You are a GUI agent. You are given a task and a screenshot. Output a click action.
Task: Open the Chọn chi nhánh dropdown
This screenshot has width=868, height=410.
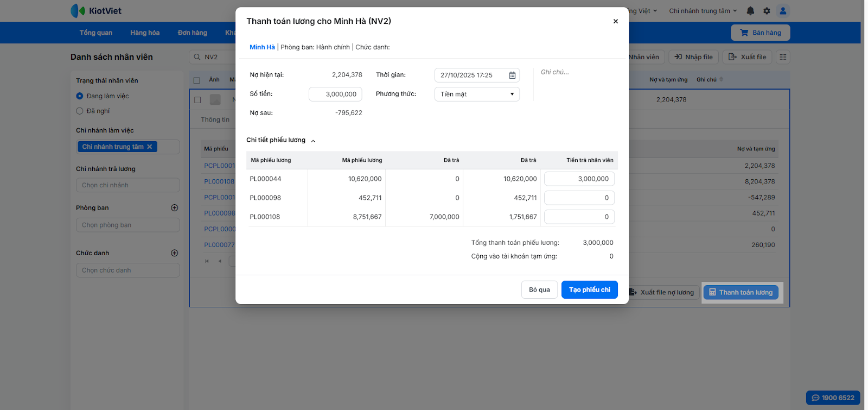pos(127,185)
